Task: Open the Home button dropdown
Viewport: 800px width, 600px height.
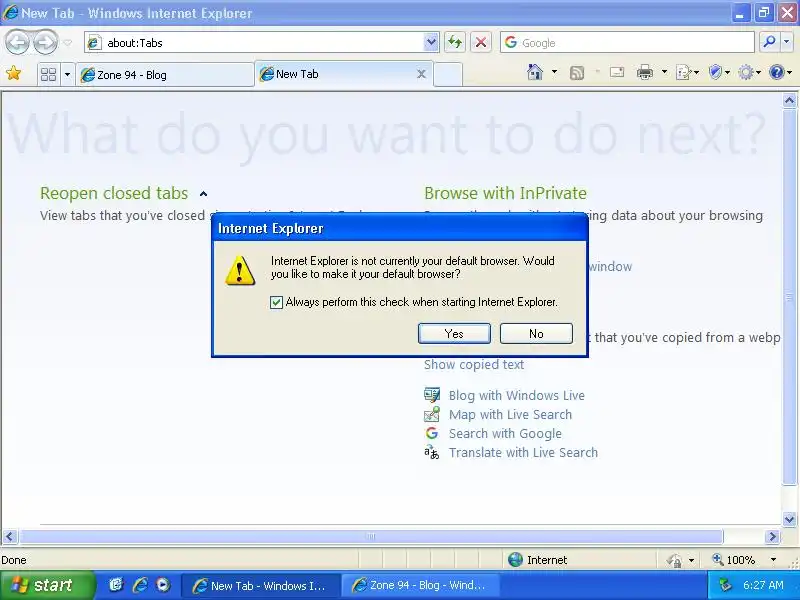Action: pos(555,72)
